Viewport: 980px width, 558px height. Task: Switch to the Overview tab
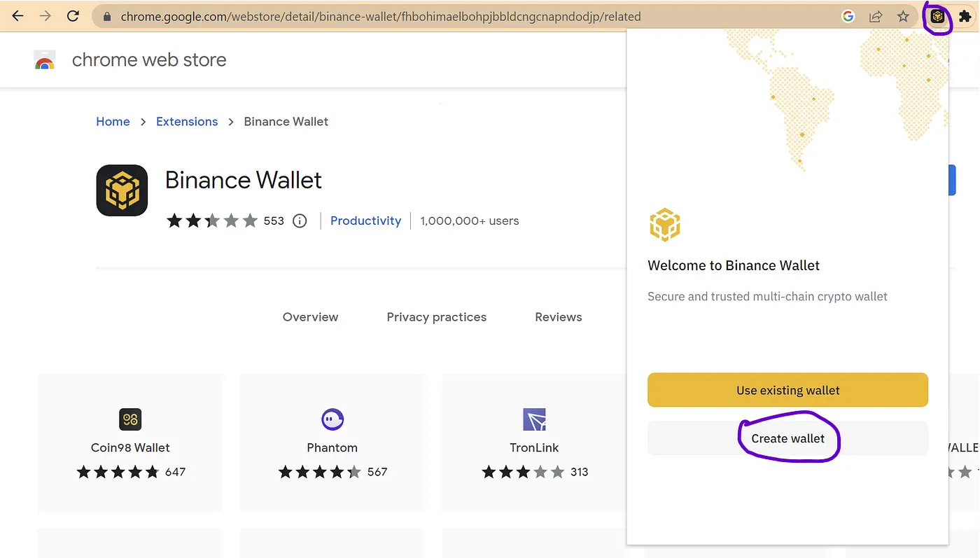coord(310,317)
